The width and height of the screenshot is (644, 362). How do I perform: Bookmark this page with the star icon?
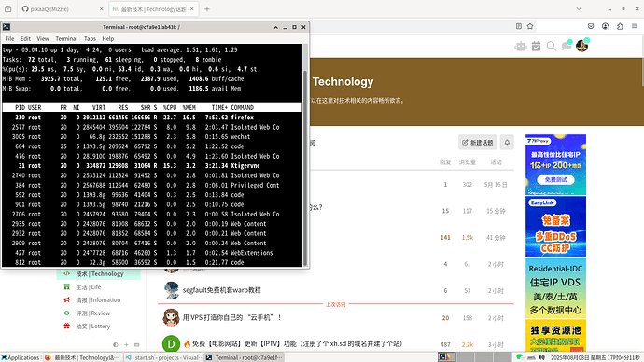tap(530, 26)
